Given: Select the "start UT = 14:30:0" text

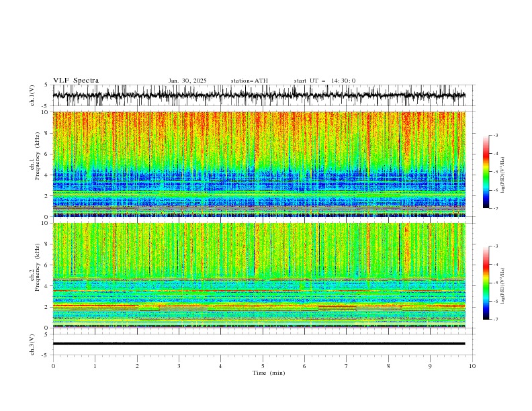Looking at the screenshot, I should click(x=324, y=81).
